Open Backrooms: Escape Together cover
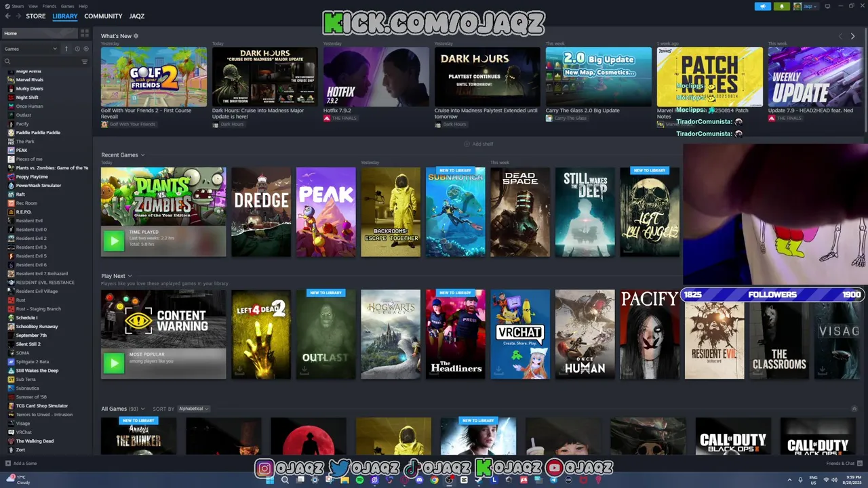868x488 pixels. click(391, 212)
